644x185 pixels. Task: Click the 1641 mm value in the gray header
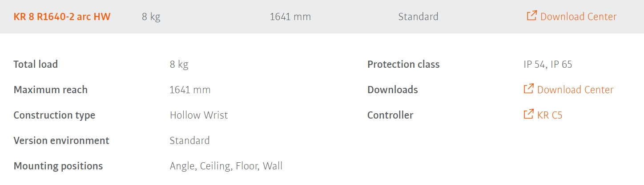point(290,17)
